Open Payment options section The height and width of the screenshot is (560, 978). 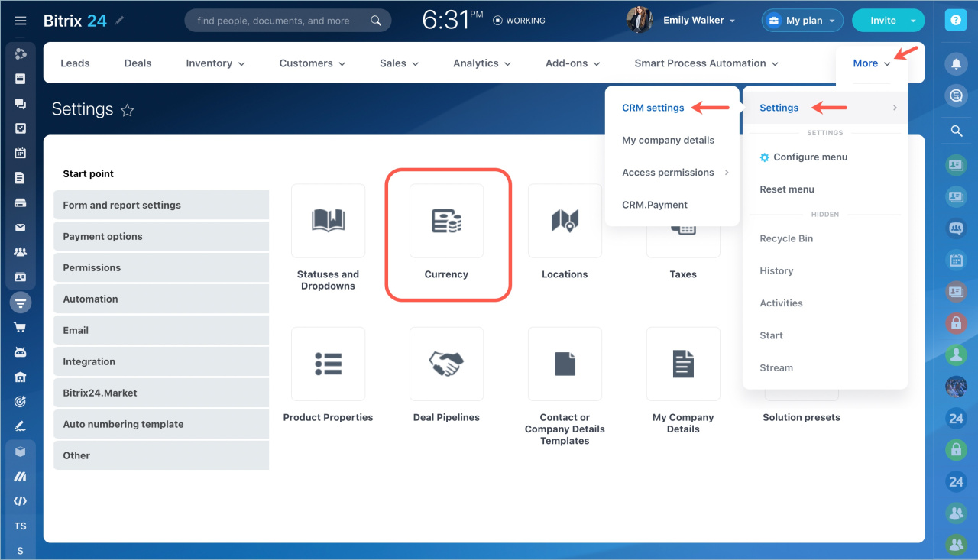(161, 236)
